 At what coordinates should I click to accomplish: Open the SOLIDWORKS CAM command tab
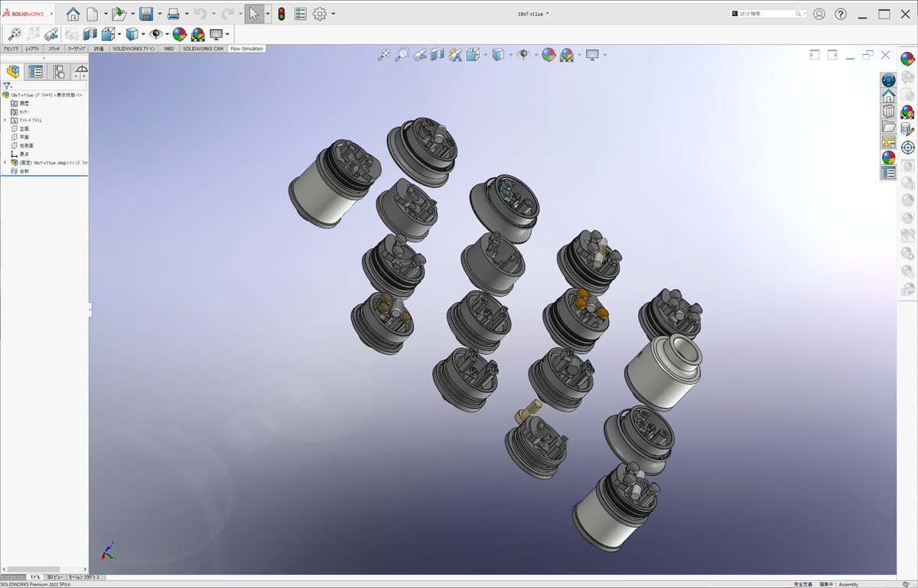point(203,48)
